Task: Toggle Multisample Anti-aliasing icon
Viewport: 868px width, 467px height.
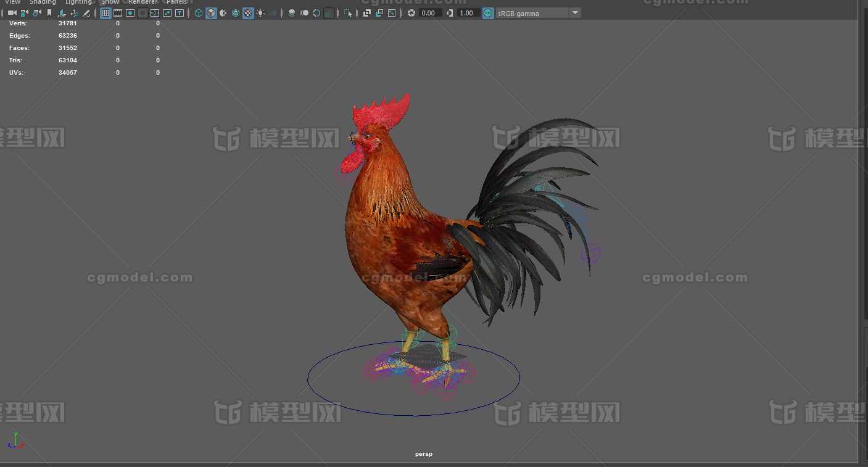Action: pos(316,13)
